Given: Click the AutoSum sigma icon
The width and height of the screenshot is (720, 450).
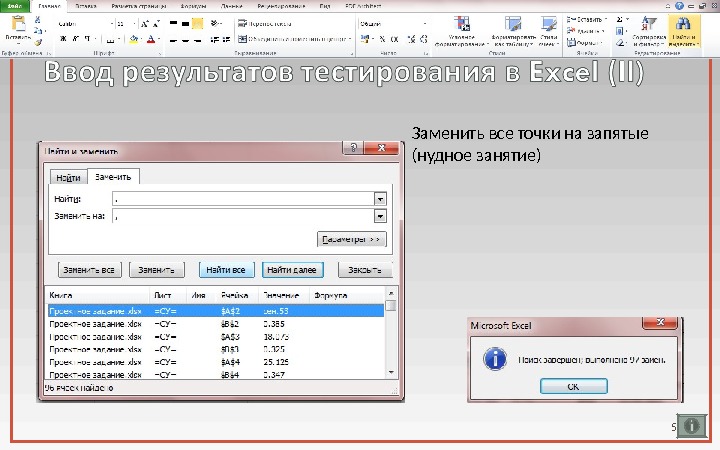Looking at the screenshot, I should 619,20.
